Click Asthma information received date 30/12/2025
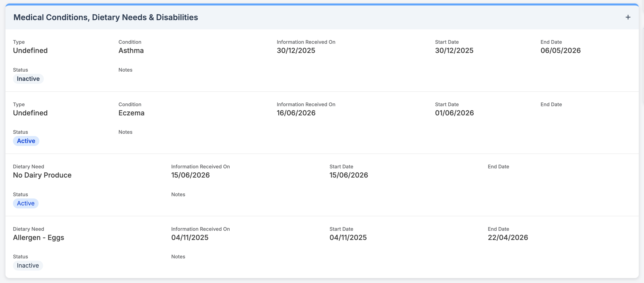 coord(296,50)
